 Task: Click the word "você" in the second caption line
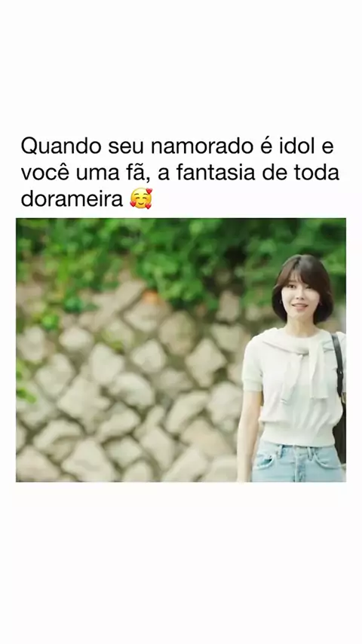44,173
